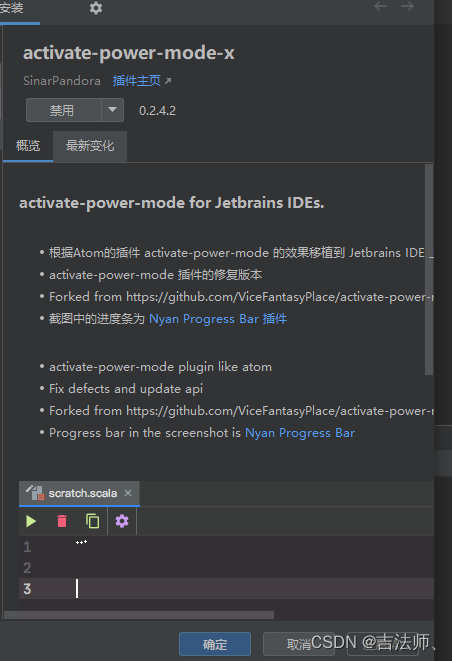Go forward with the right arrow

pyautogui.click(x=407, y=6)
